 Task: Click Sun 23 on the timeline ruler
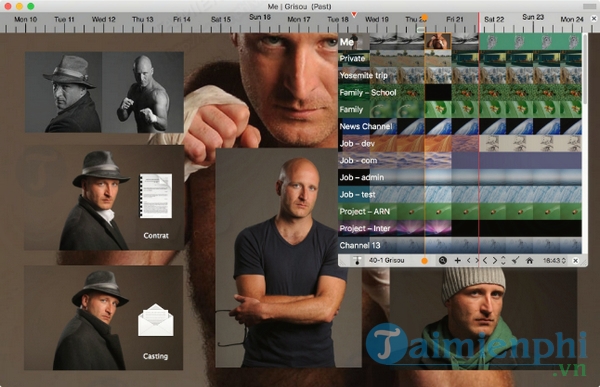533,17
